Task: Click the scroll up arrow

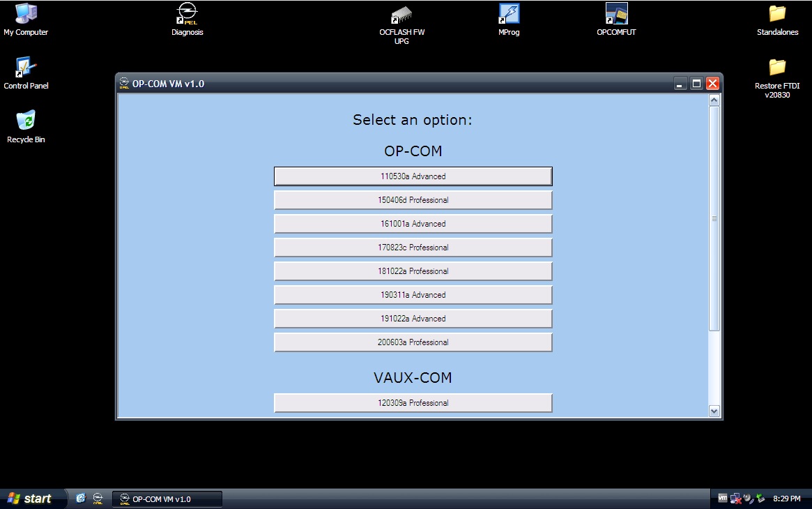Action: pos(714,100)
